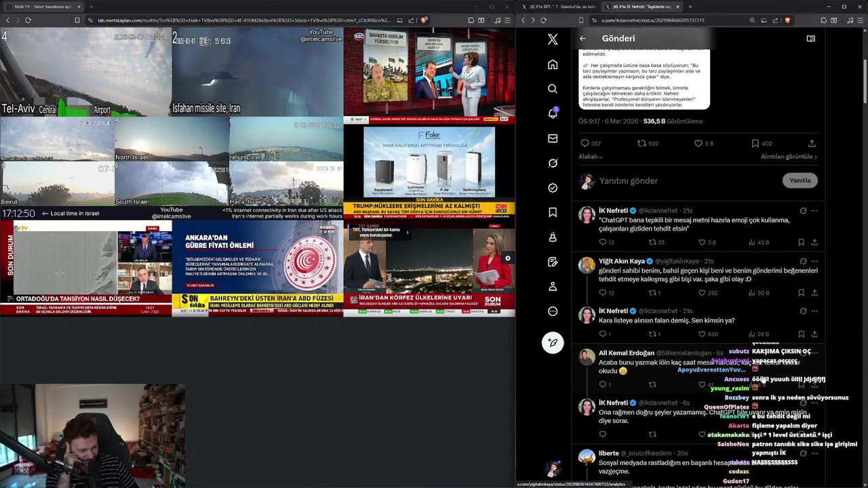This screenshot has width=868, height=488.
Task: Open a new tab in X window
Action: [x=690, y=7]
